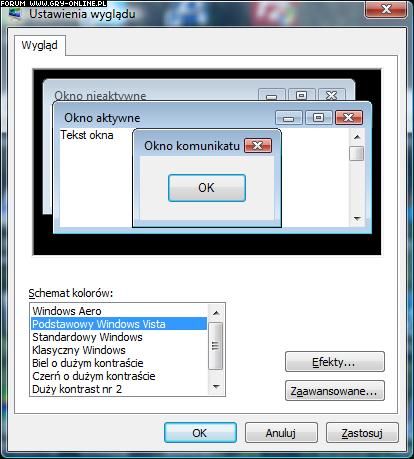Image resolution: width=414 pixels, height=459 pixels.
Task: Click the window icon in title bar
Action: pos(15,14)
